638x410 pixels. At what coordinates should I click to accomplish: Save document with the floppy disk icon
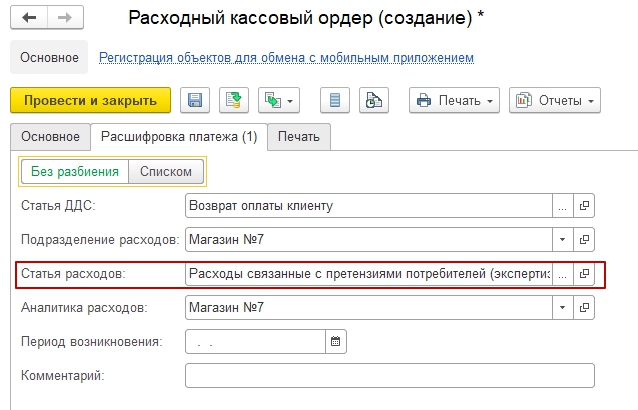[x=196, y=100]
